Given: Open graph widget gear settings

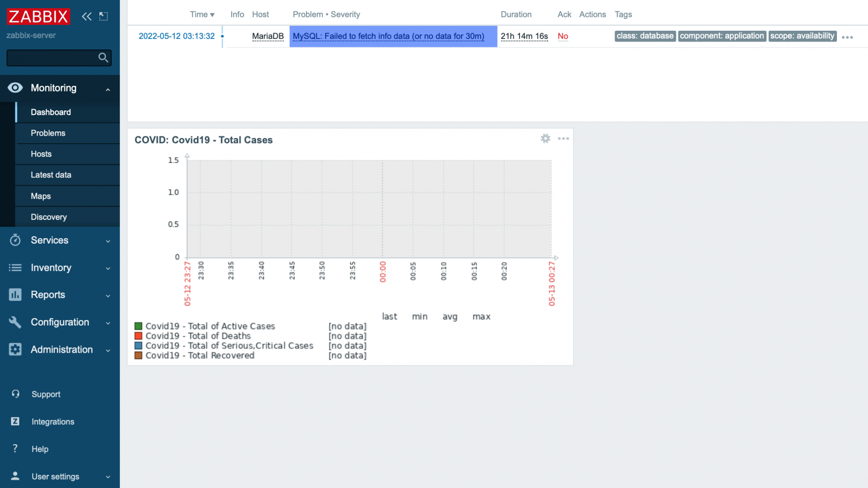Looking at the screenshot, I should click(x=545, y=138).
